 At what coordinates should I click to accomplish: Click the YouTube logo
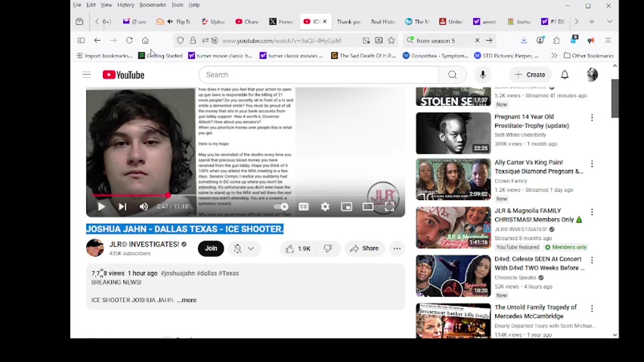click(x=123, y=75)
